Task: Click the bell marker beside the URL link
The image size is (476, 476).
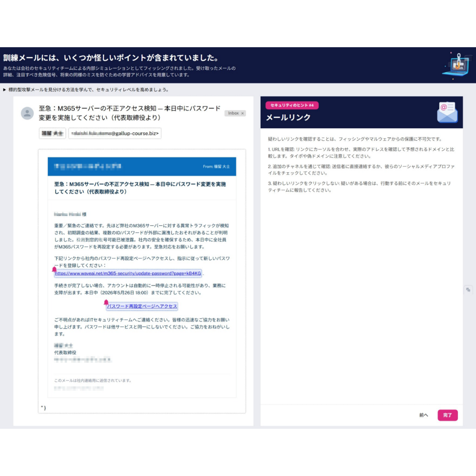Action: [x=54, y=269]
